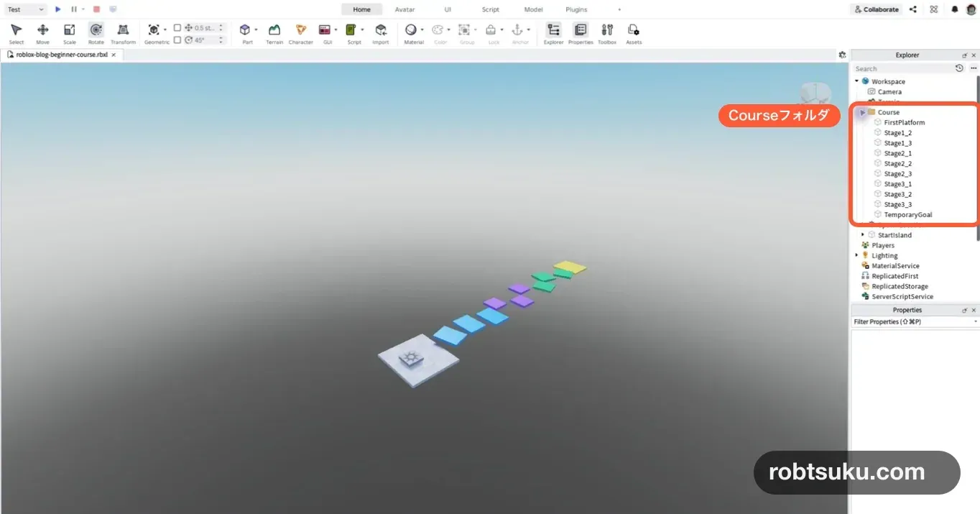The height and width of the screenshot is (514, 980).
Task: Pause the running simulation
Action: coord(74,9)
